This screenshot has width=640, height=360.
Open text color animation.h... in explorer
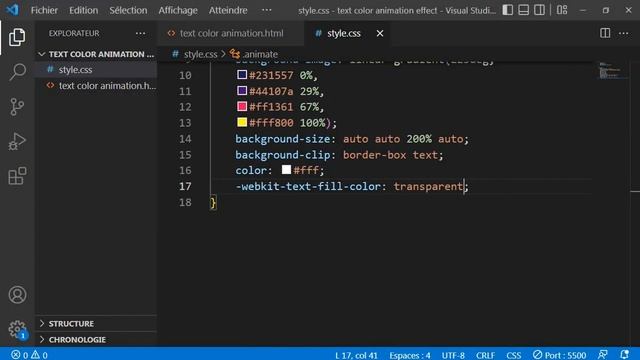(x=96, y=86)
